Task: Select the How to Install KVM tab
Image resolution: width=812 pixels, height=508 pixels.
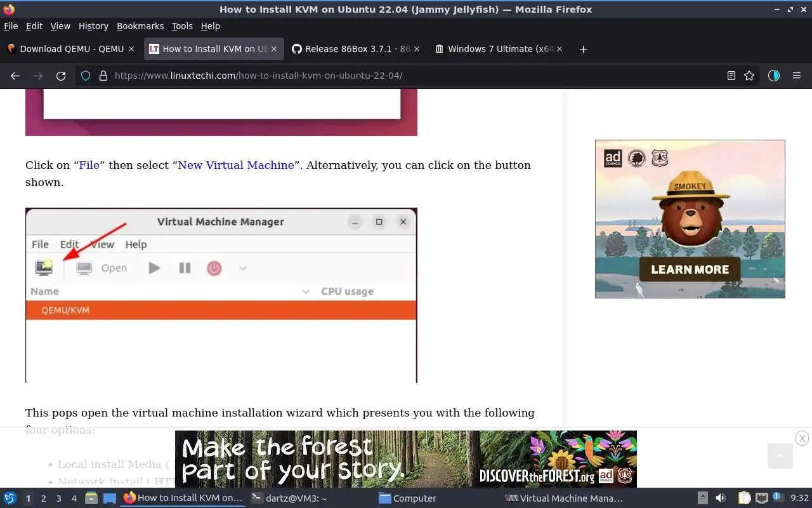Action: (x=213, y=49)
